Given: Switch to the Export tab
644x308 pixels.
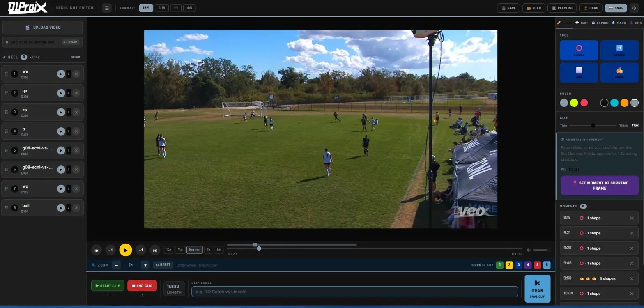Looking at the screenshot, I should (600, 23).
